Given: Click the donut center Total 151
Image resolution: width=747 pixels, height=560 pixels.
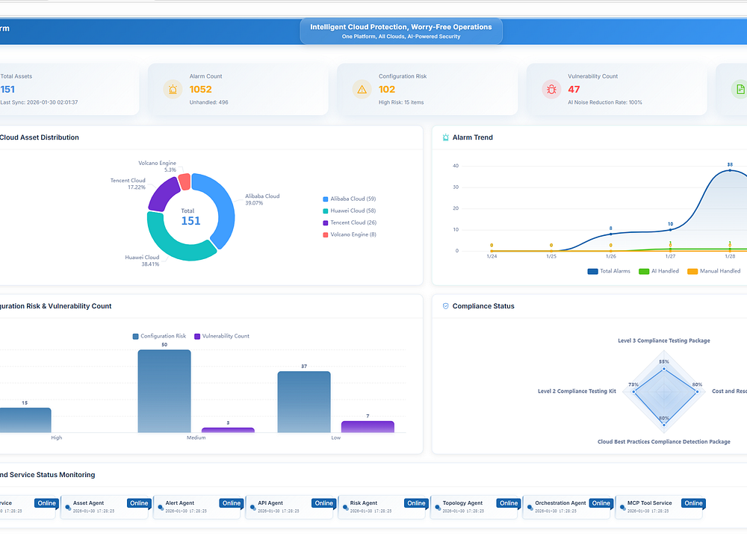Looking at the screenshot, I should pyautogui.click(x=190, y=217).
